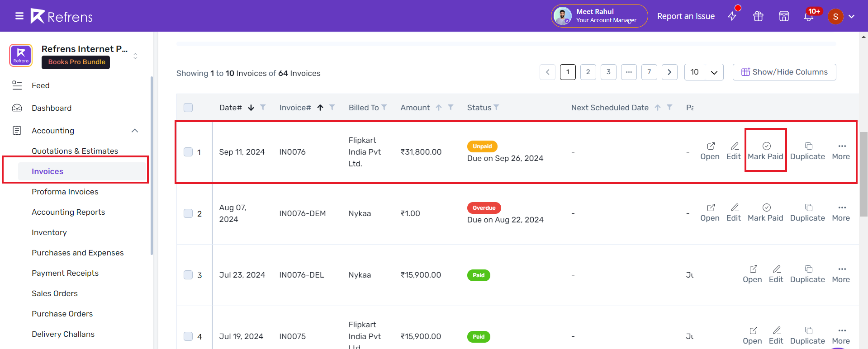
Task: Click the Books Pro Bundle badge
Action: (x=76, y=62)
